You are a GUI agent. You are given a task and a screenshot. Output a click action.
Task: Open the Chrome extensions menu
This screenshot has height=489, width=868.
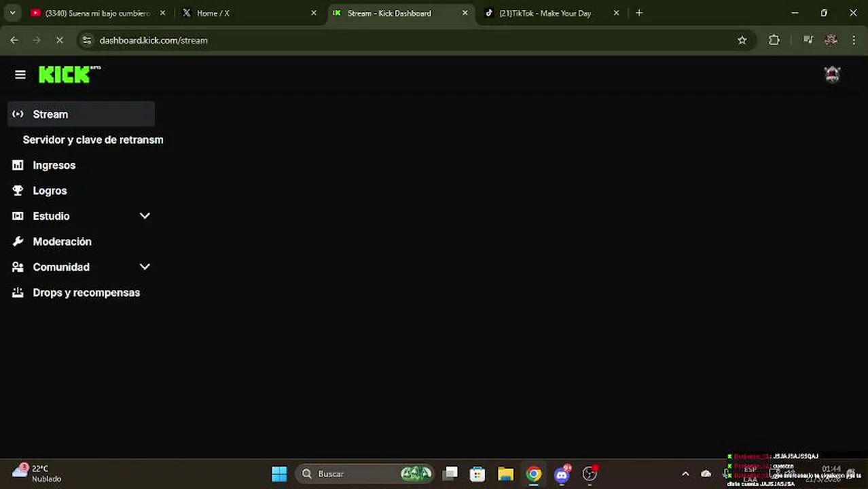[774, 41]
